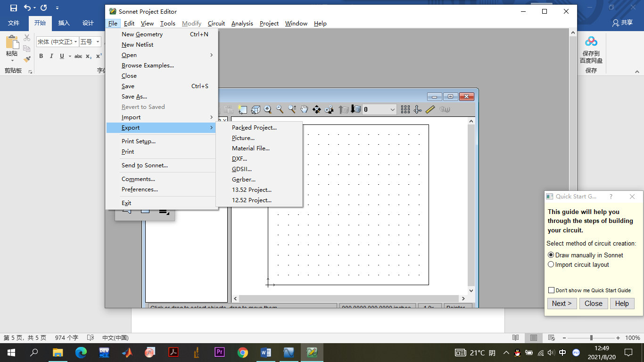Click the Word zoom out minus button
This screenshot has width=644, height=362.
563,338
